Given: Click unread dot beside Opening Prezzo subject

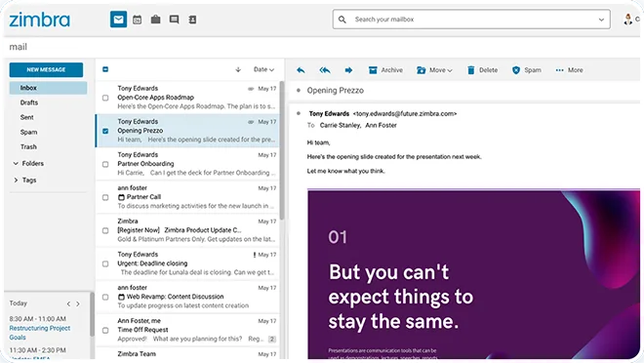Looking at the screenshot, I should (299, 91).
